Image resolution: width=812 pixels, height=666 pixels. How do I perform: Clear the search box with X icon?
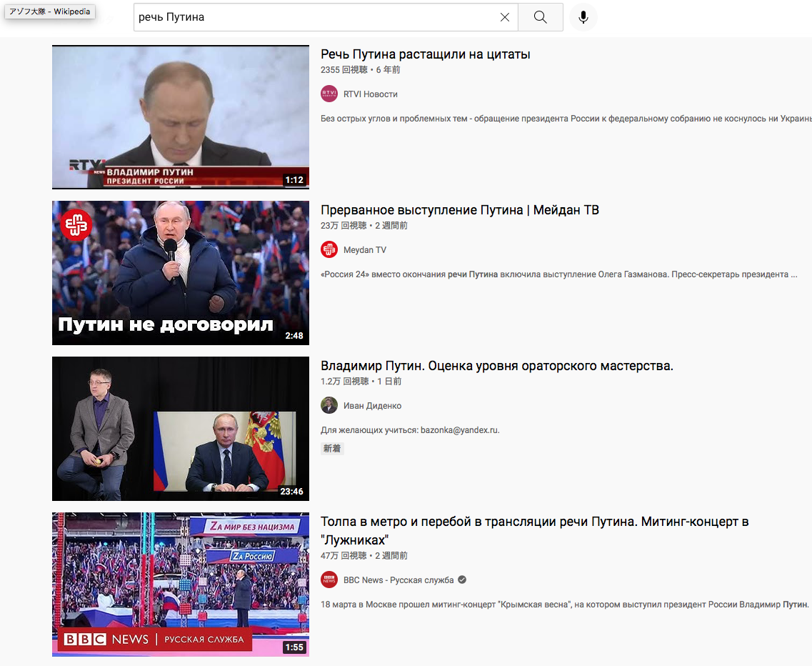pos(505,17)
